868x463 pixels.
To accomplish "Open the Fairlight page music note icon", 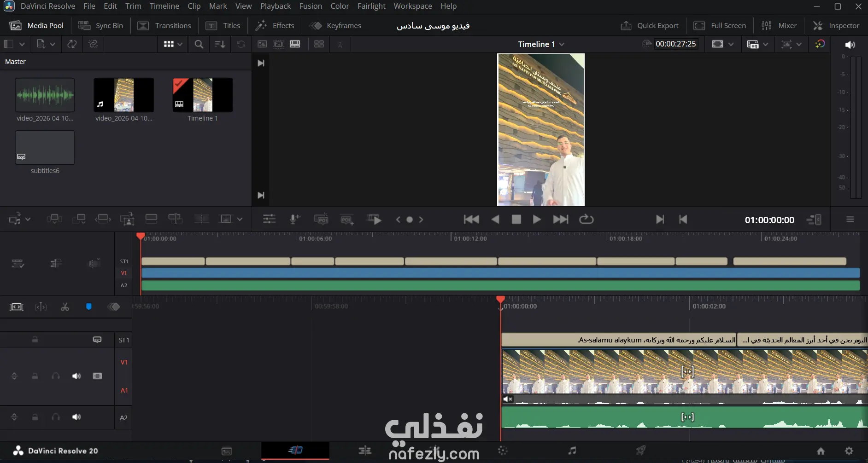I will coord(572,451).
